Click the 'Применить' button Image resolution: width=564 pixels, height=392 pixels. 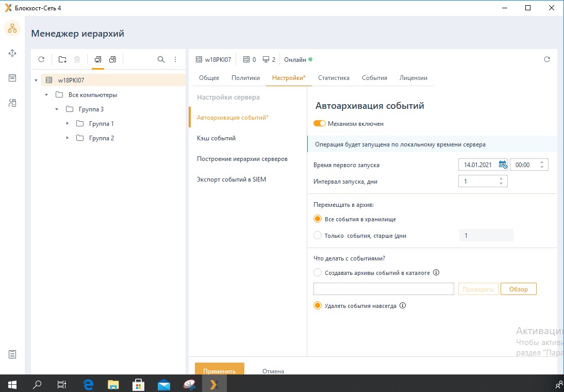tap(220, 369)
